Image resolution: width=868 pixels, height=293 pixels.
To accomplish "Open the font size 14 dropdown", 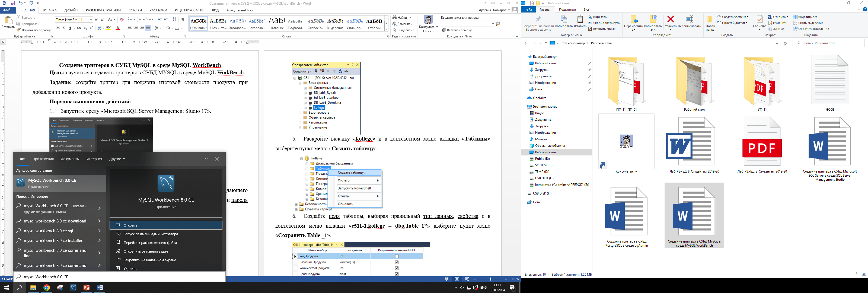I will point(91,20).
